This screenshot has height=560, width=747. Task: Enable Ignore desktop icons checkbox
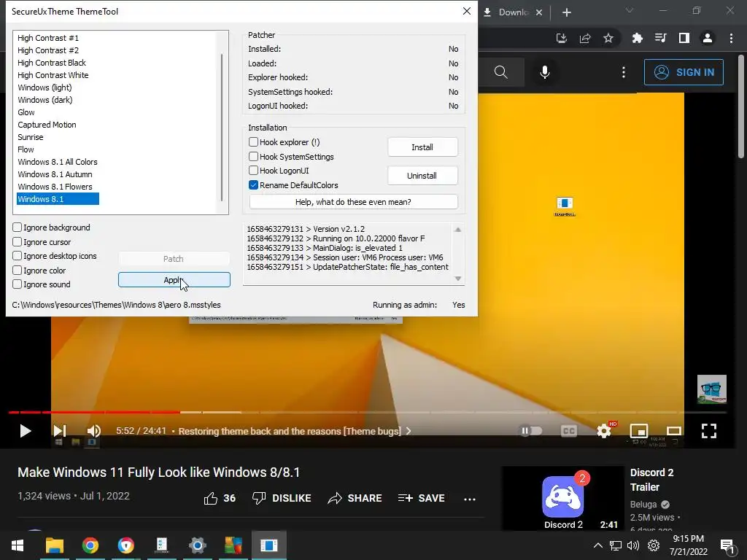[18, 256]
